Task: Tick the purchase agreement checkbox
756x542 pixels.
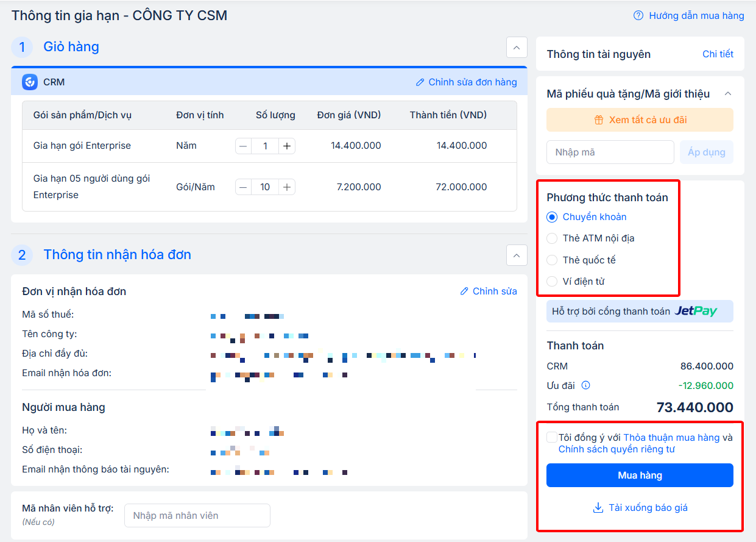Action: (x=552, y=437)
